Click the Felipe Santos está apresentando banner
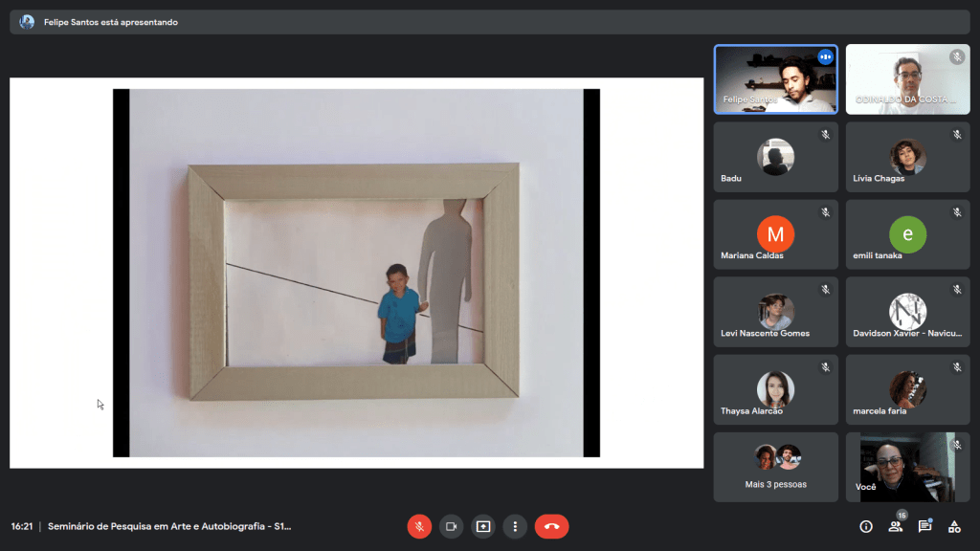The width and height of the screenshot is (980, 551). point(110,22)
